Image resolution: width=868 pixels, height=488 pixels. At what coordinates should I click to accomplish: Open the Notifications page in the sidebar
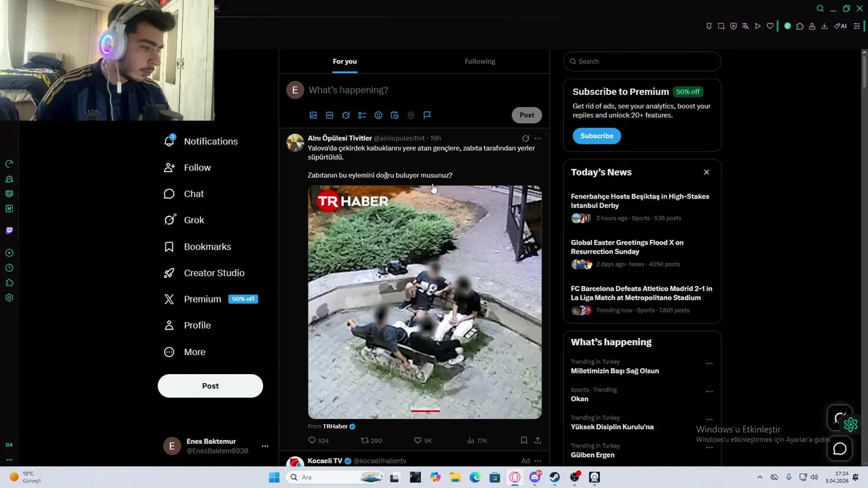tap(201, 141)
